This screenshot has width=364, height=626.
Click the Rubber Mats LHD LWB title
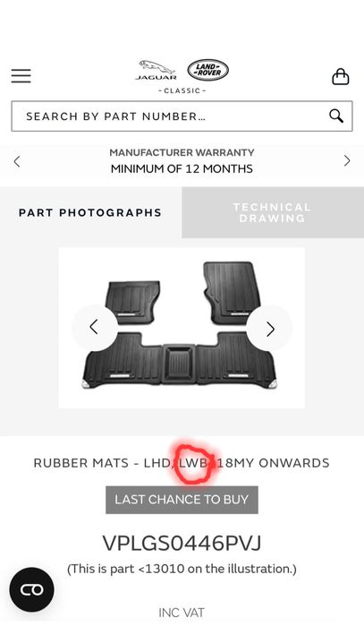coord(182,463)
